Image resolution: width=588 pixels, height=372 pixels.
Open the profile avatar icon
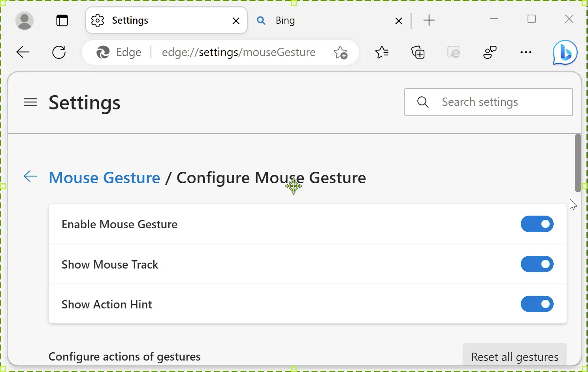tap(24, 21)
